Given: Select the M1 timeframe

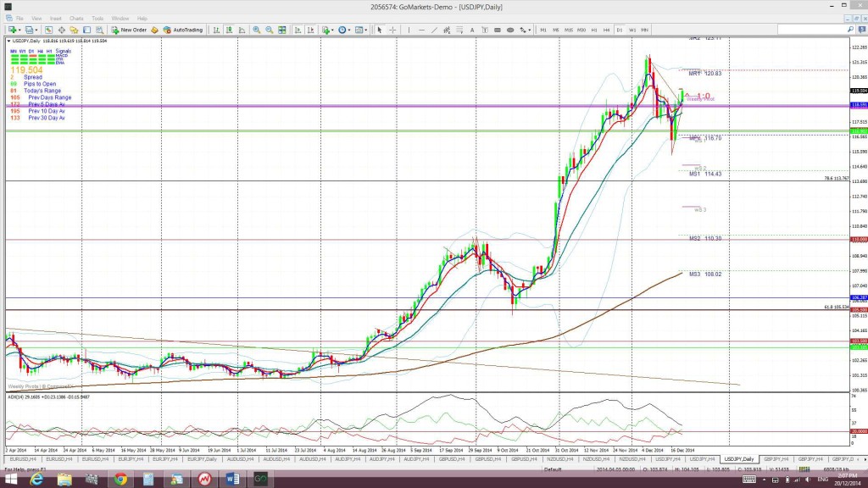Looking at the screenshot, I should point(543,30).
